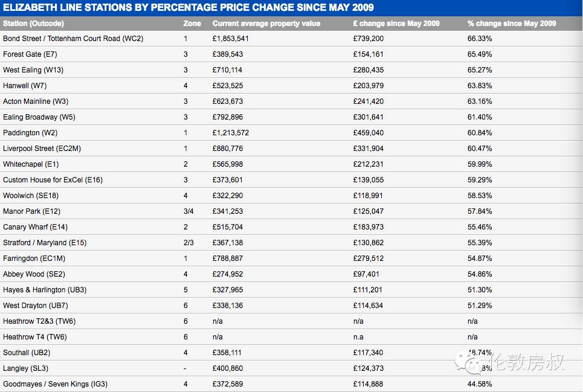The width and height of the screenshot is (583, 392).
Task: Select 'Canary Wharf (E14)' station name
Action: click(35, 227)
